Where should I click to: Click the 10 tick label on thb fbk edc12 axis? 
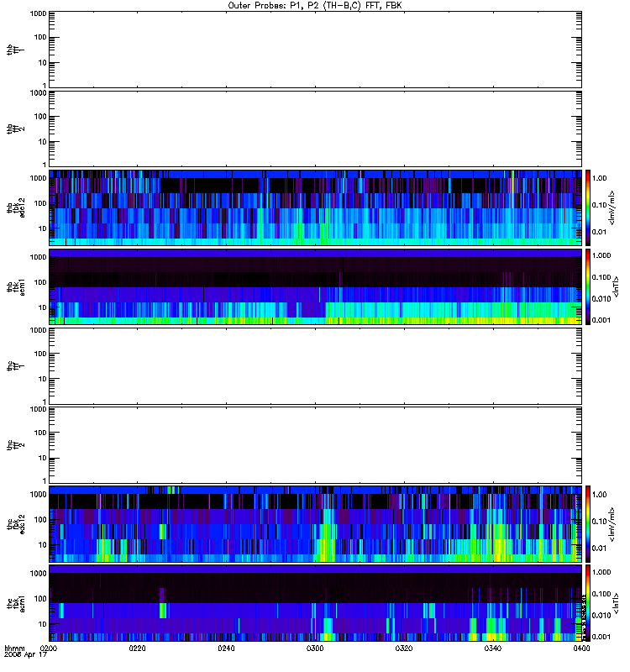point(43,228)
